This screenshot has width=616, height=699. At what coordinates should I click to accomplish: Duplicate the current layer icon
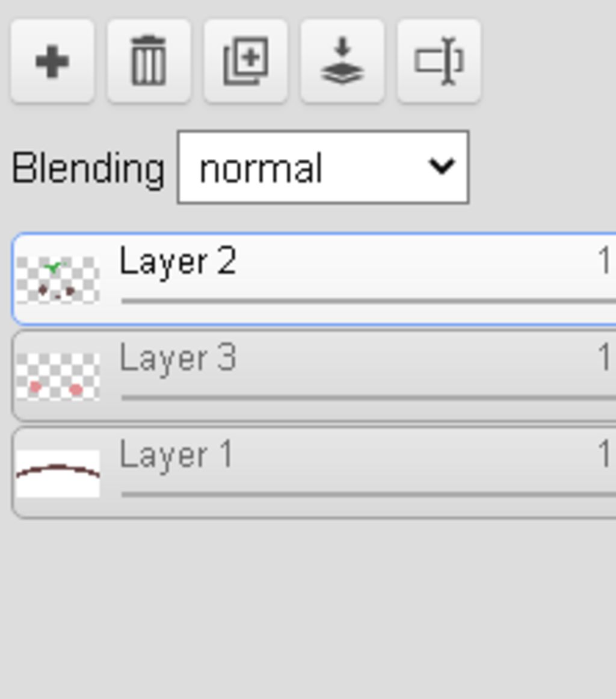(x=245, y=61)
